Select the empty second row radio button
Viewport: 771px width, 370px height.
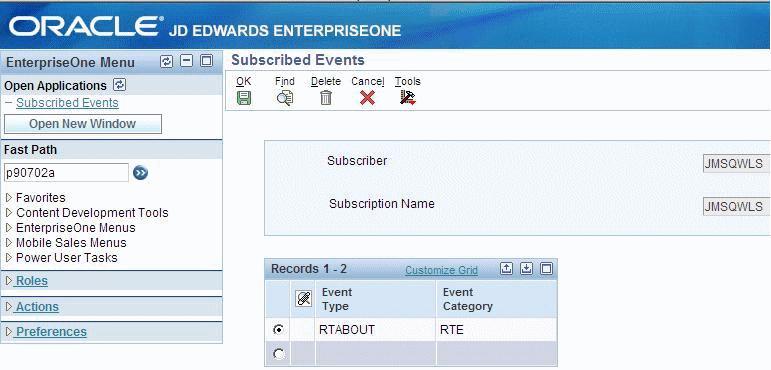tap(278, 354)
